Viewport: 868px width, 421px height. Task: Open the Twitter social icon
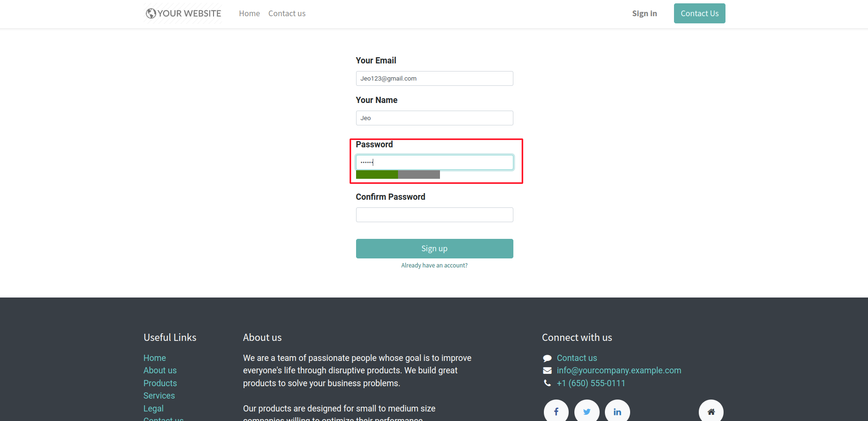[587, 411]
